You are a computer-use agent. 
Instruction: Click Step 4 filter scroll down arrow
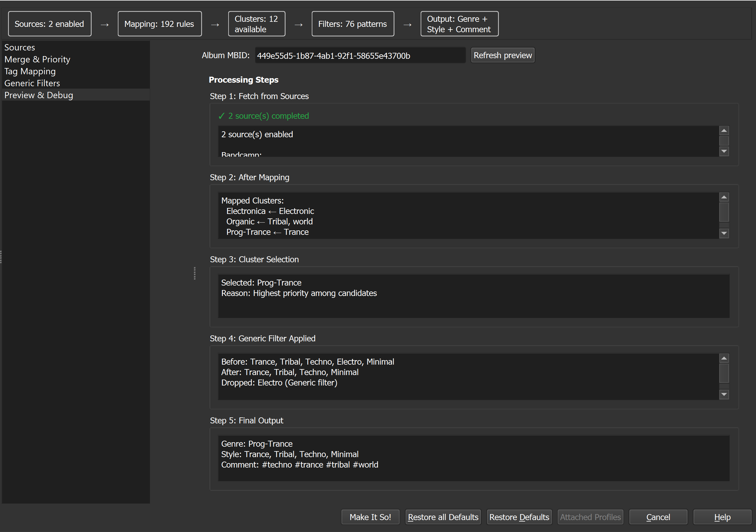[x=723, y=394]
